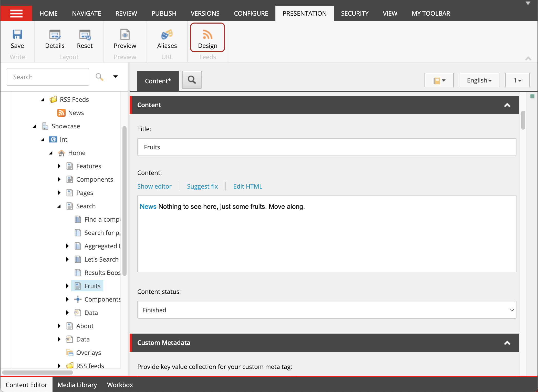Open the search tab next to Content
Viewport: 538px width, 392px height.
coord(192,80)
